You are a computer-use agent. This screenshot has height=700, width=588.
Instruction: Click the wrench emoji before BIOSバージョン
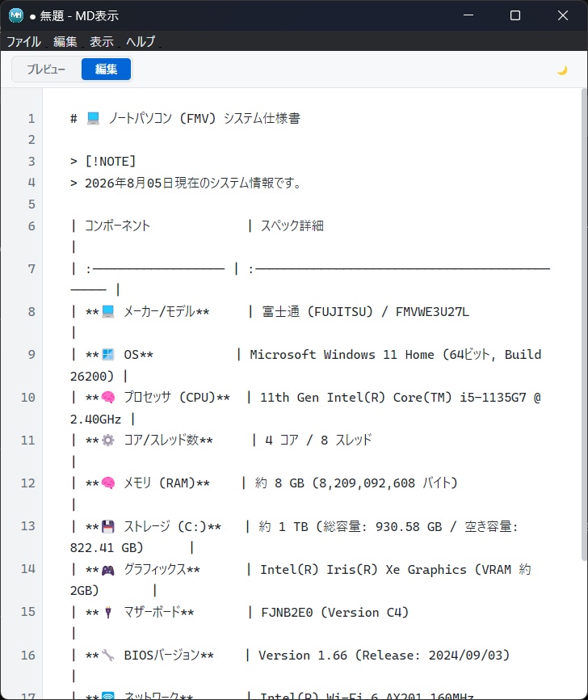click(x=108, y=656)
